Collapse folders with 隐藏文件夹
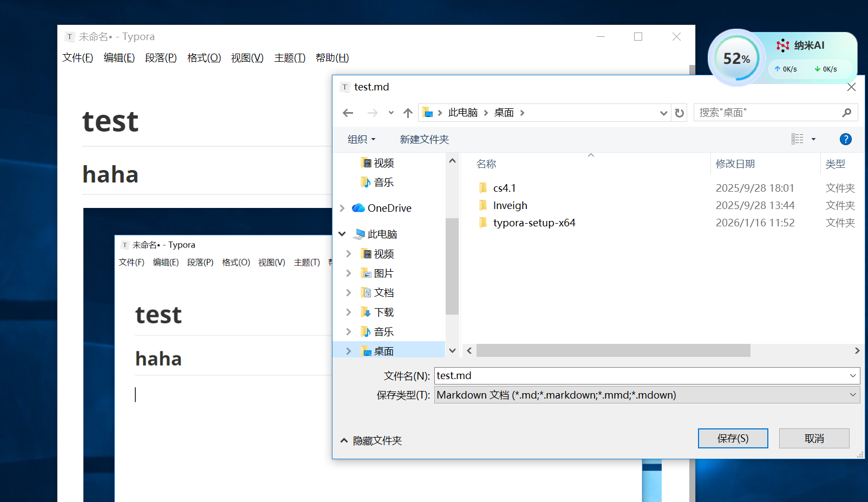The image size is (868, 502). click(x=371, y=440)
